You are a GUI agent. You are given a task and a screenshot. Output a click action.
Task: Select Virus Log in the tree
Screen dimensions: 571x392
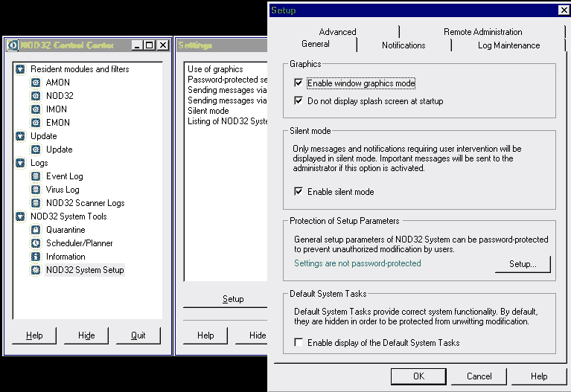tap(63, 190)
